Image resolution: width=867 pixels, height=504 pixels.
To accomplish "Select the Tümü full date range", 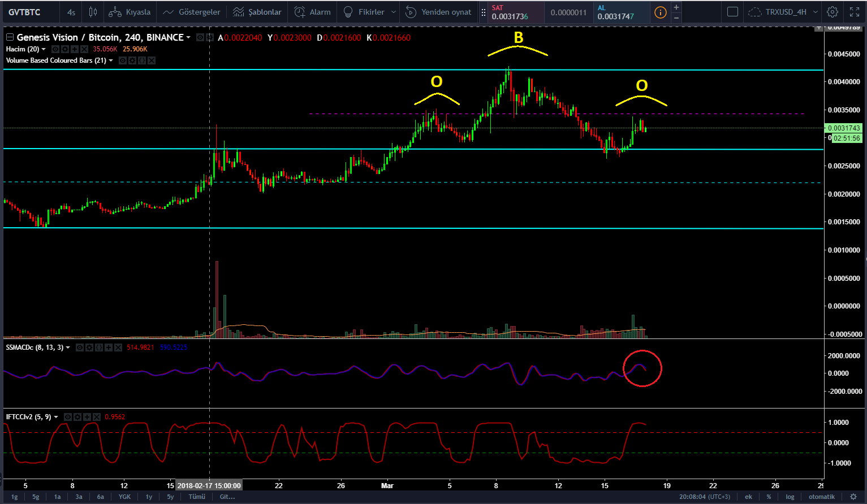I will 197,497.
